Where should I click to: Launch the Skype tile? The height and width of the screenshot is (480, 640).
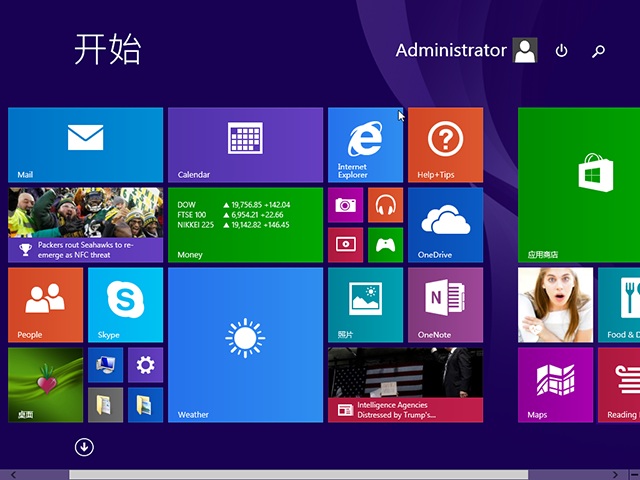125,305
